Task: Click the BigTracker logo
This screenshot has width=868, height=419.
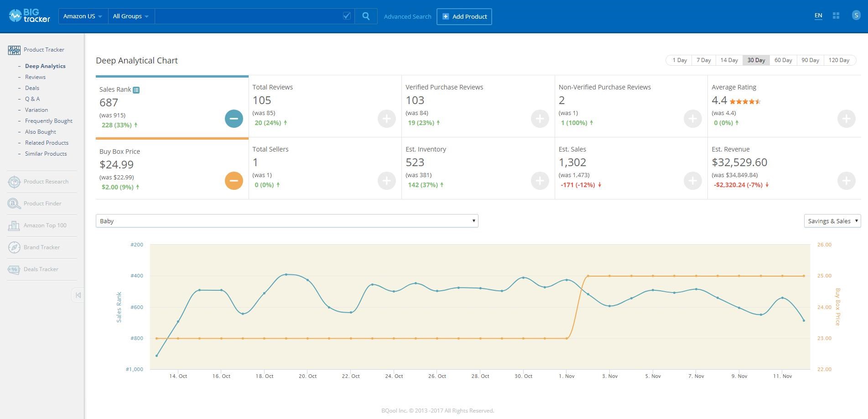Action: point(30,16)
